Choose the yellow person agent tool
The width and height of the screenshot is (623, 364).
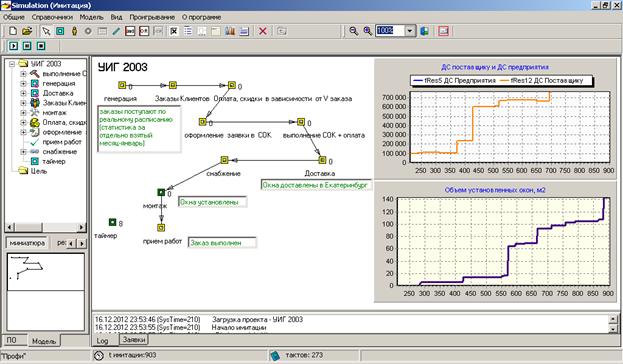click(x=74, y=31)
